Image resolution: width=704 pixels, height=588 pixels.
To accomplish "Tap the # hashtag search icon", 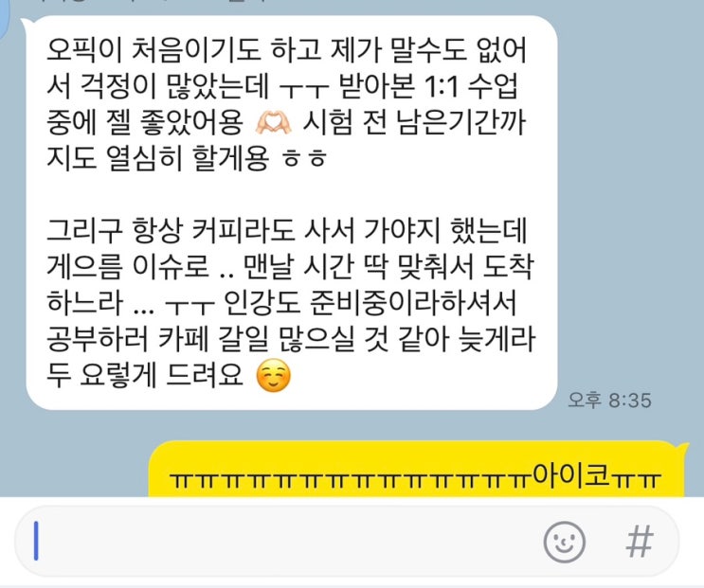I will [640, 542].
